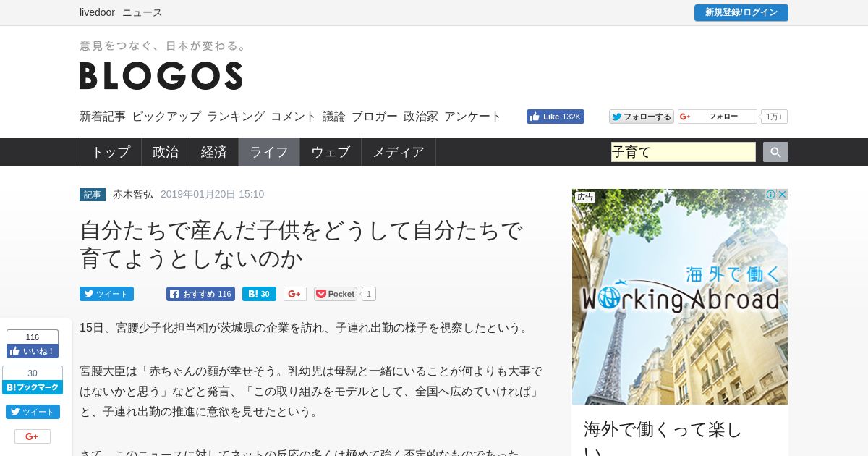The height and width of the screenshot is (456, 868).
Task: Click the Pocket count bubble 1
Action: [369, 294]
